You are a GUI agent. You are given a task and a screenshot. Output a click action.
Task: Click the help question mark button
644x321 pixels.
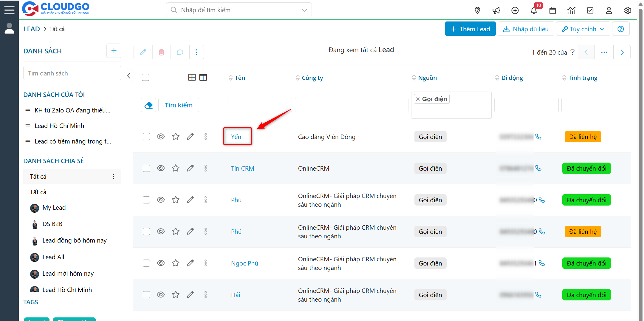[x=621, y=29]
